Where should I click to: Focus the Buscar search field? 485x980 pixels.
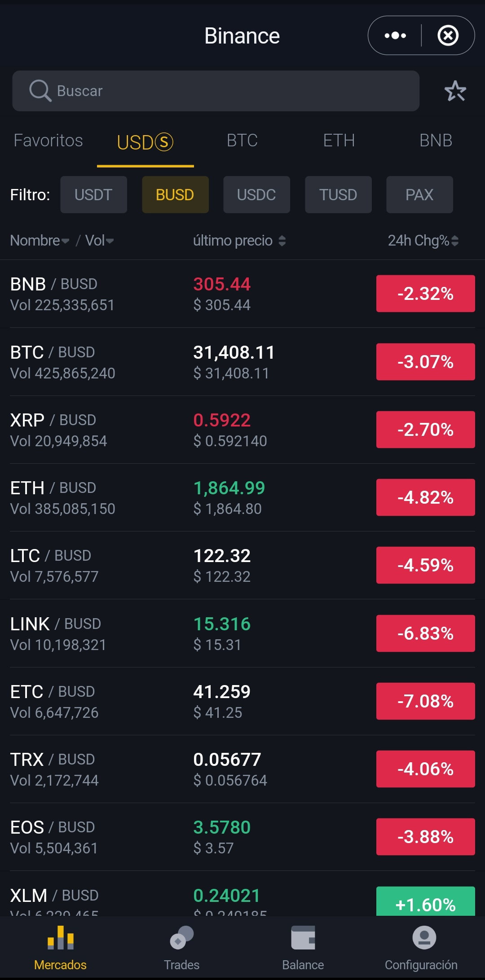click(216, 91)
